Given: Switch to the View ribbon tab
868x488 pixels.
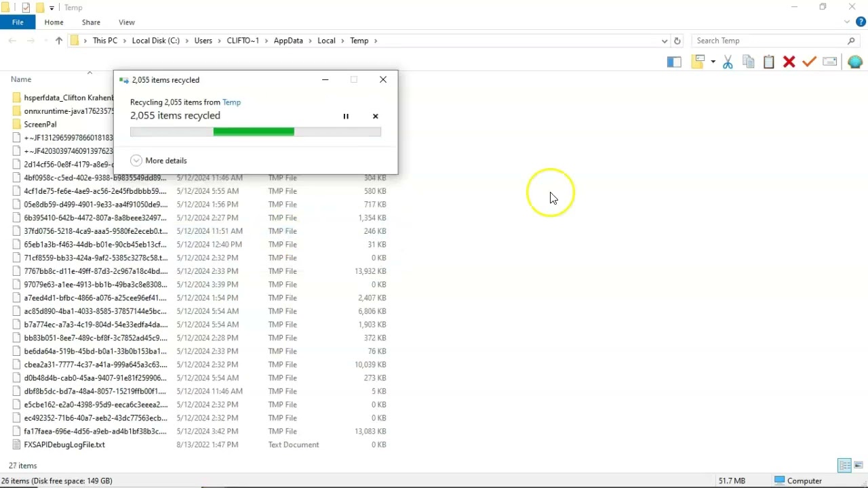Looking at the screenshot, I should pyautogui.click(x=127, y=22).
